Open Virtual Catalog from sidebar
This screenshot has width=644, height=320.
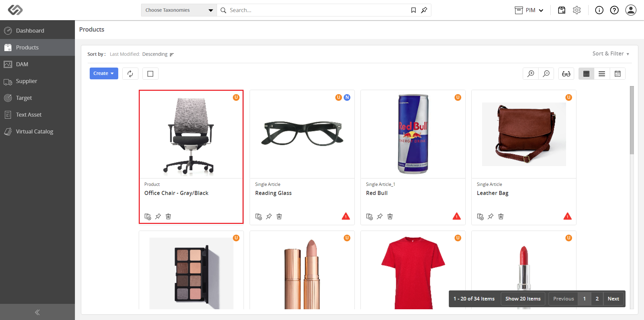point(37,131)
